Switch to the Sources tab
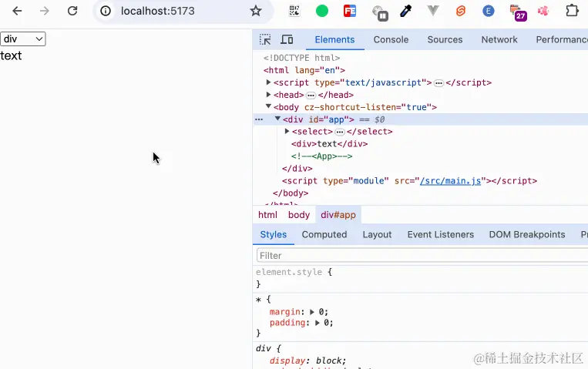588x369 pixels. pyautogui.click(x=445, y=39)
